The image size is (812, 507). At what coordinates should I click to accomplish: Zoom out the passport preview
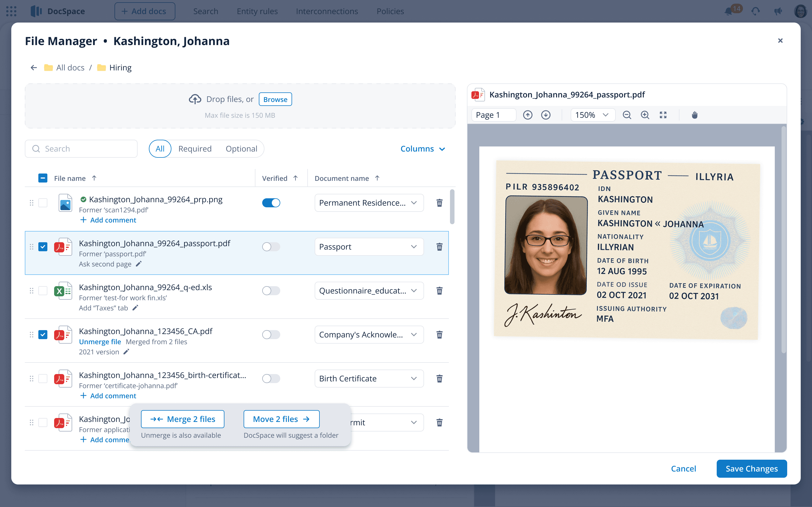click(626, 115)
